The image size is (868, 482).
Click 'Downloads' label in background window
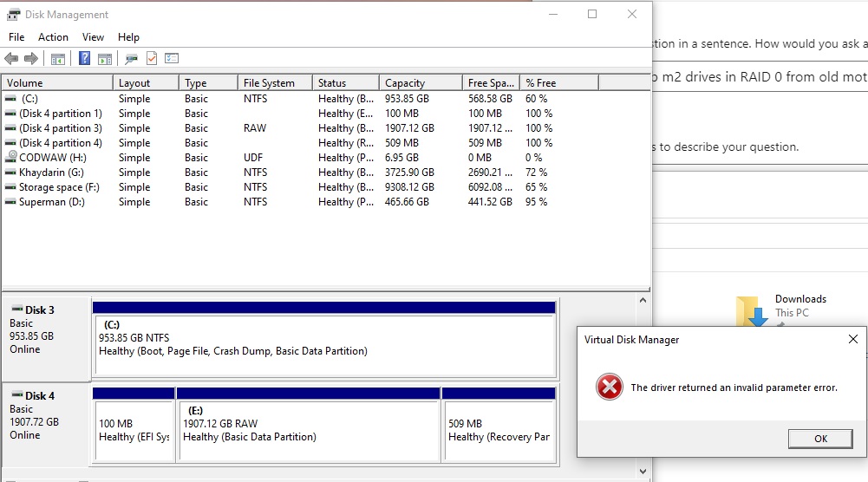(x=800, y=299)
